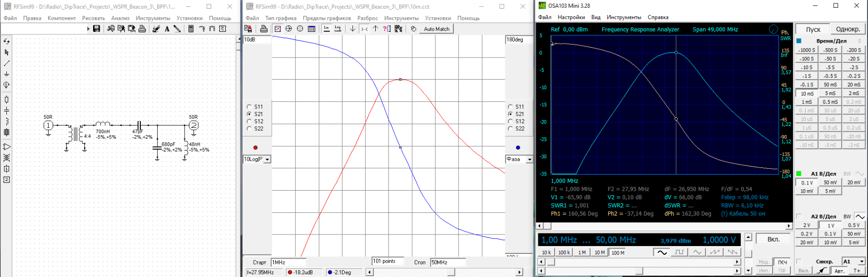Select the arrow pointer tool in left palette
868x277 pixels.
tap(7, 52)
